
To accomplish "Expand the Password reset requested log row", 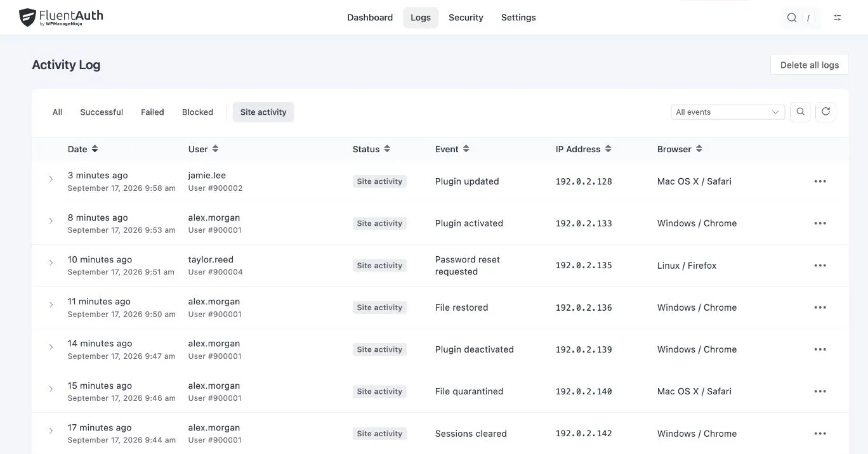I will tap(51, 263).
